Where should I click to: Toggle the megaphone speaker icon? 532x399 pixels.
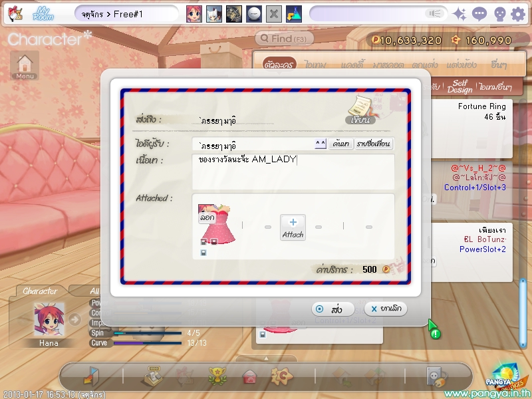point(435,13)
